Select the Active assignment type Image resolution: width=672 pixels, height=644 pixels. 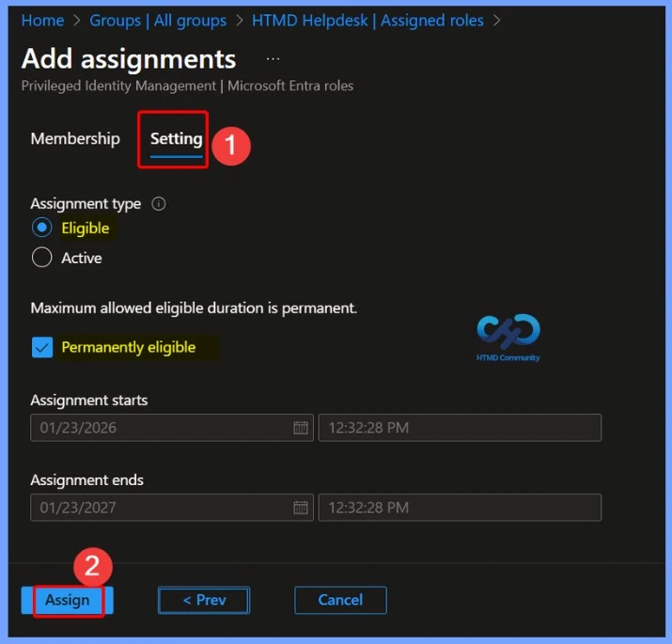click(x=41, y=258)
